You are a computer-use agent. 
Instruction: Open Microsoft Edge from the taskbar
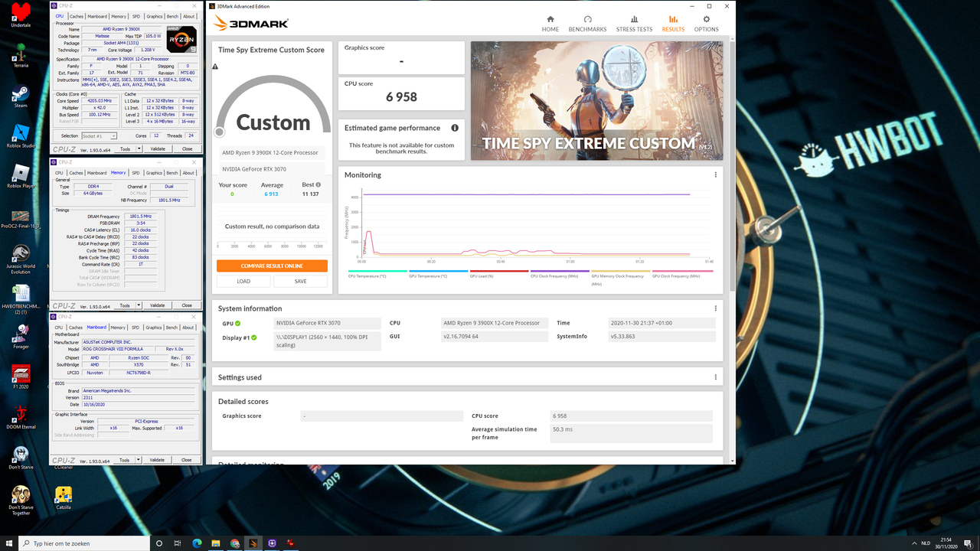[197, 543]
